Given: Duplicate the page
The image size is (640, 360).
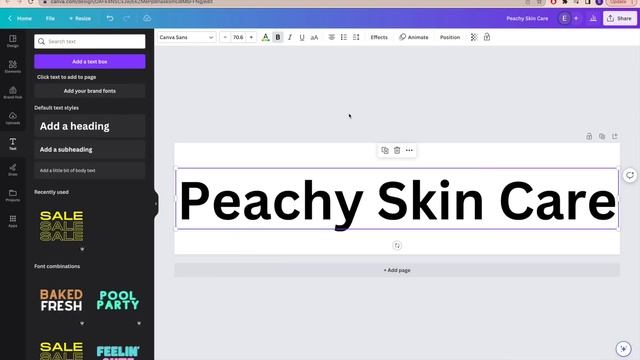Looking at the screenshot, I should 602,136.
